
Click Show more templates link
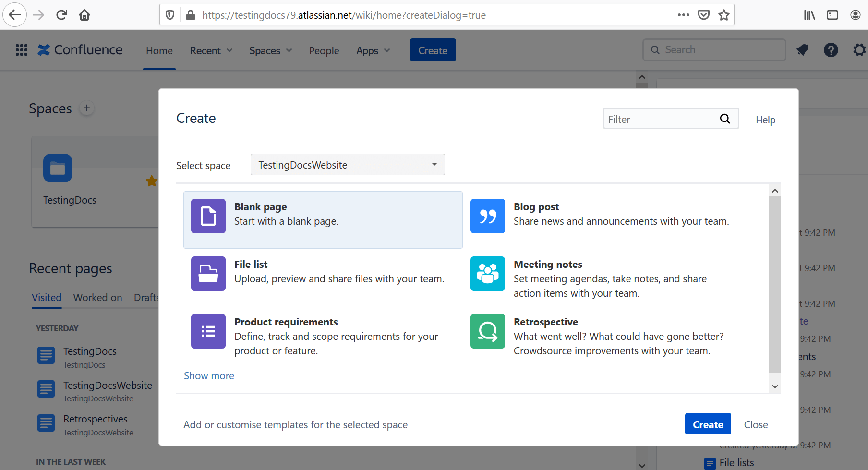(x=209, y=376)
